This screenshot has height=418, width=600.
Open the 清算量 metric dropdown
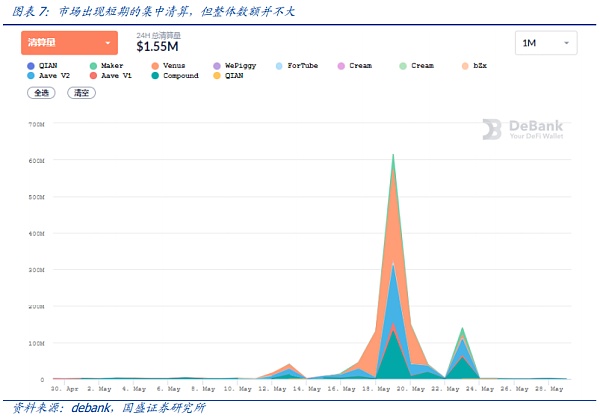68,43
